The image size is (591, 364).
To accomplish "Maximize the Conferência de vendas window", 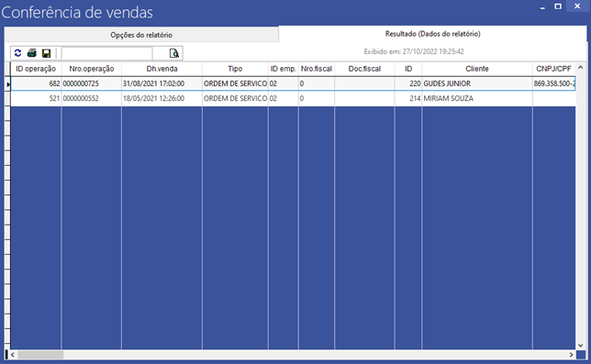I will 558,6.
